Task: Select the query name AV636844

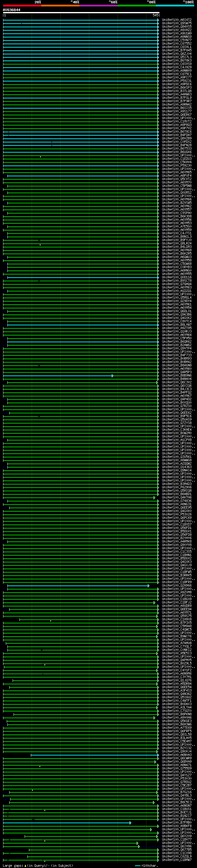Action: 11,10
